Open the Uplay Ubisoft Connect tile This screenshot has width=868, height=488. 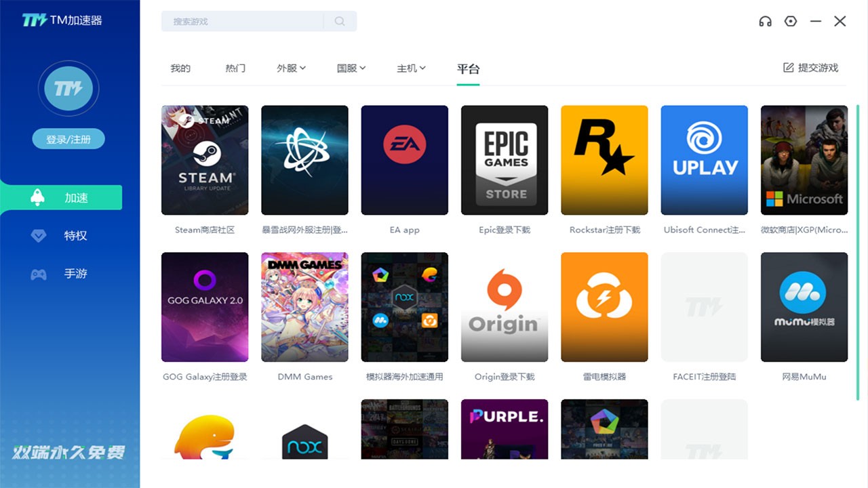(x=705, y=160)
